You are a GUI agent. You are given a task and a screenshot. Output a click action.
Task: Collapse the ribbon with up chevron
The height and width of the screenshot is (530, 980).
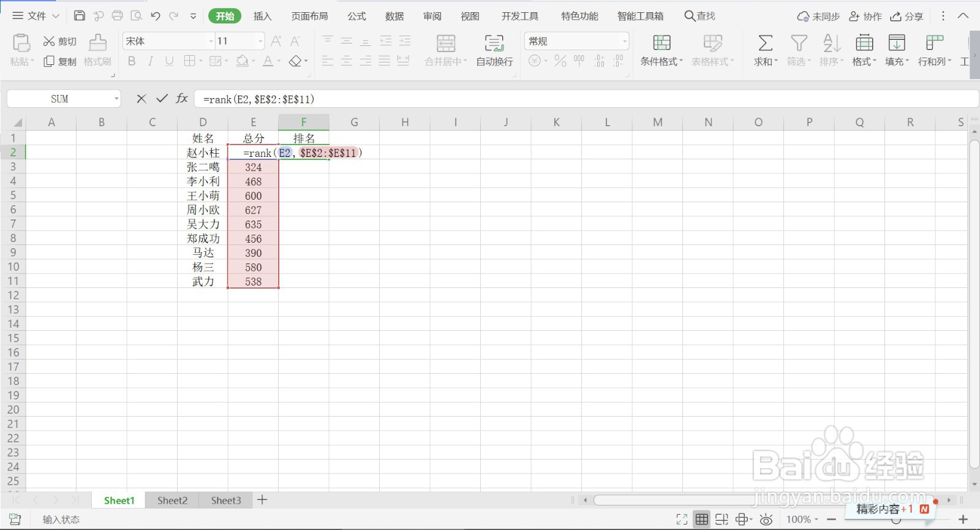pos(963,16)
